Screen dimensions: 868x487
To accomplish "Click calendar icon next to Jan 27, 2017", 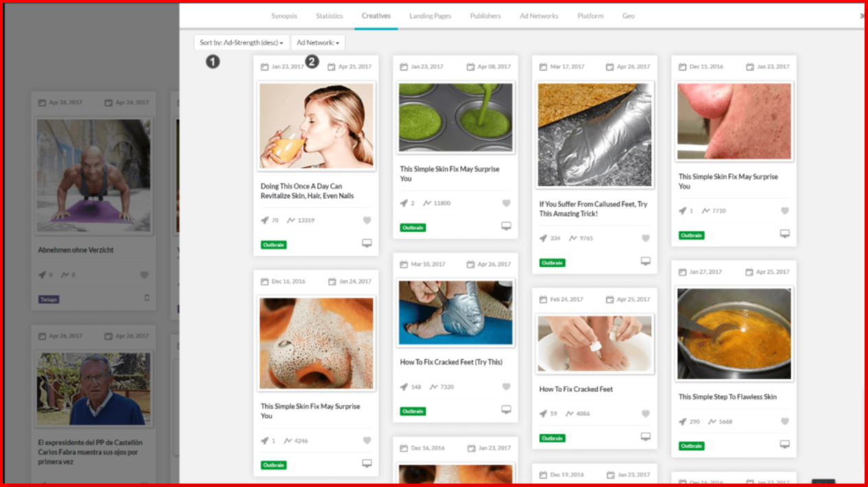I will tap(682, 272).
